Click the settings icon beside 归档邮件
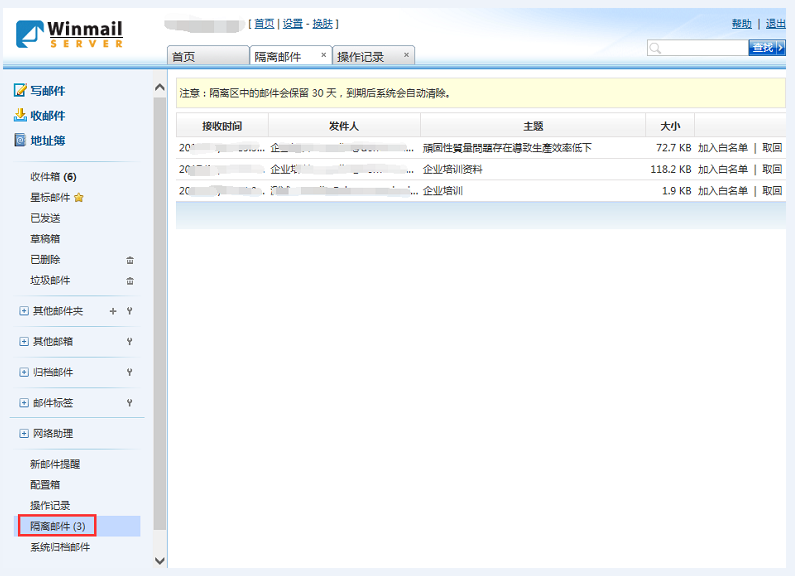 [130, 372]
